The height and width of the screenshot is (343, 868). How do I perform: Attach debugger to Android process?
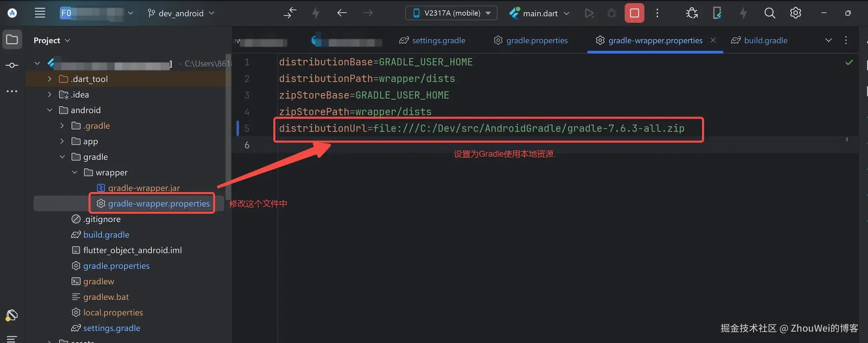[692, 13]
